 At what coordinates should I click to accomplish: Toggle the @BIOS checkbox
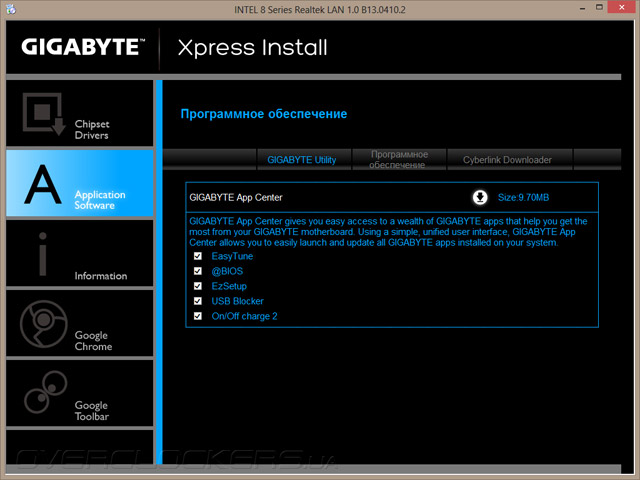[198, 271]
